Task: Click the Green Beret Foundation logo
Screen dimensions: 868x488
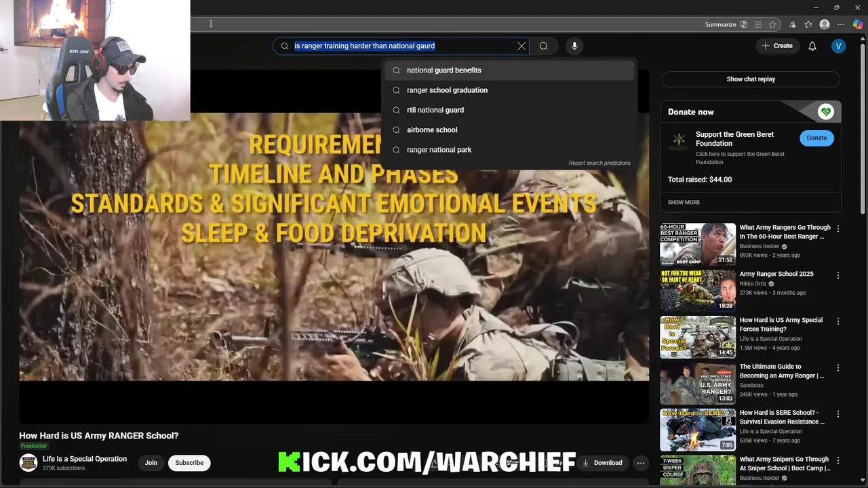Action: point(679,141)
